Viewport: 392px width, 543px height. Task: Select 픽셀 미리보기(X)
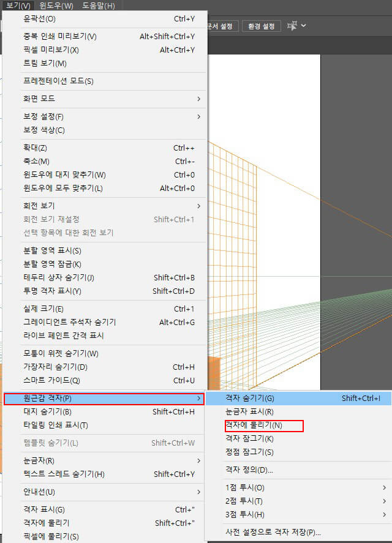[x=104, y=50]
